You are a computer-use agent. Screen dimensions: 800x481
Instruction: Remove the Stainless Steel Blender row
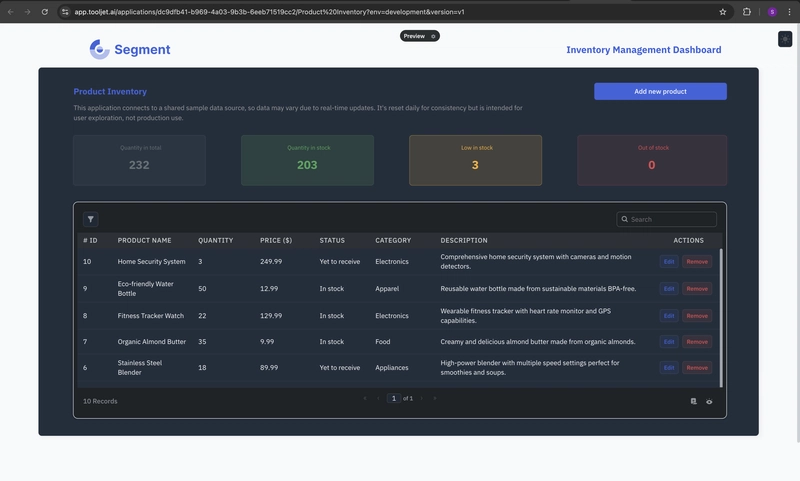tap(697, 368)
